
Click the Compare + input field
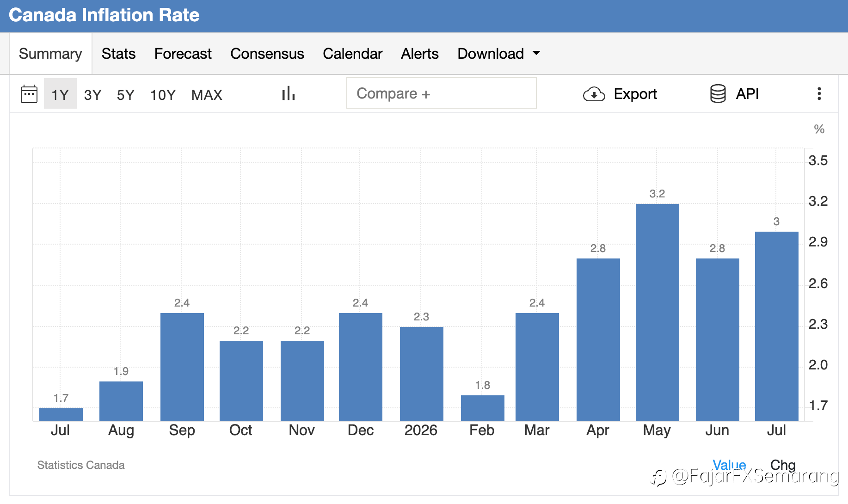tap(442, 93)
